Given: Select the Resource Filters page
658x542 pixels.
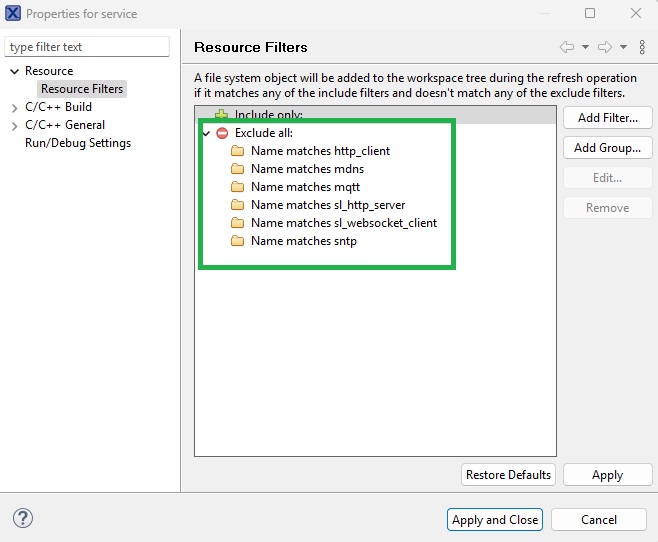Looking at the screenshot, I should pos(82,89).
